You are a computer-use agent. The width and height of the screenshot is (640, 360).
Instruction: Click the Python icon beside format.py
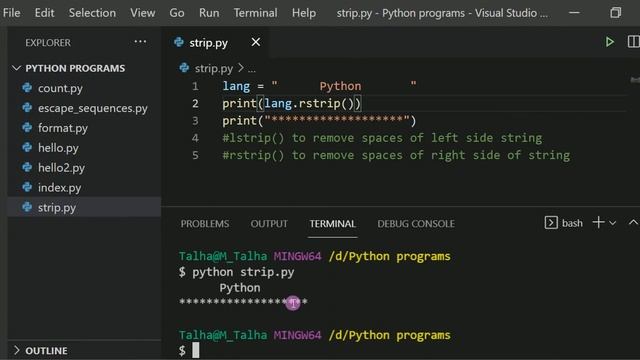[x=27, y=128]
